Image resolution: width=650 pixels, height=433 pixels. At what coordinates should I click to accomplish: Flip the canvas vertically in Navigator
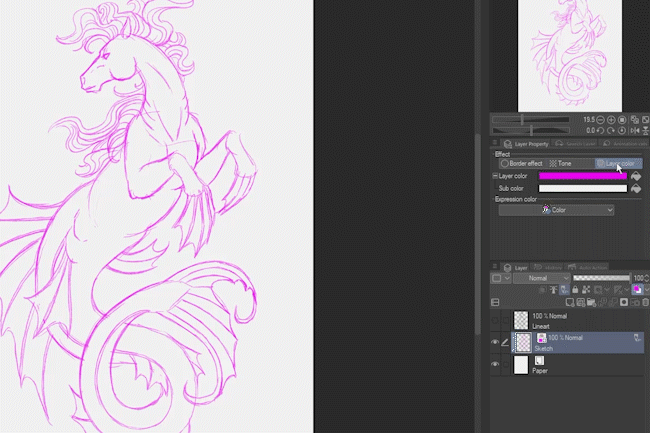click(x=646, y=131)
